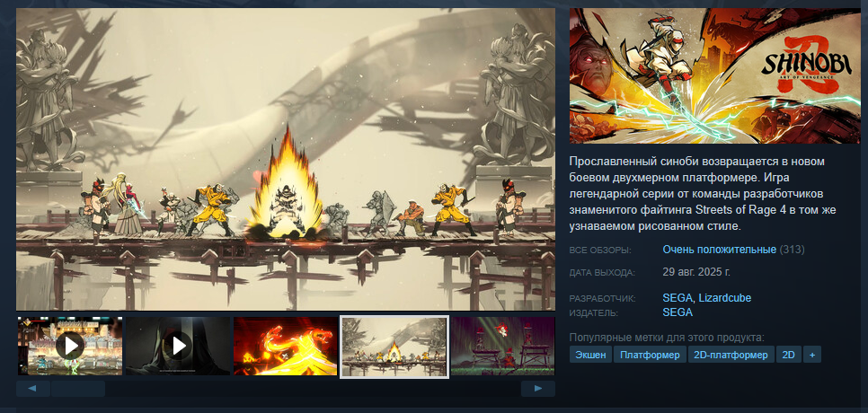Click the 'Экшен' tag
This screenshot has height=413, width=868.
pyautogui.click(x=590, y=355)
